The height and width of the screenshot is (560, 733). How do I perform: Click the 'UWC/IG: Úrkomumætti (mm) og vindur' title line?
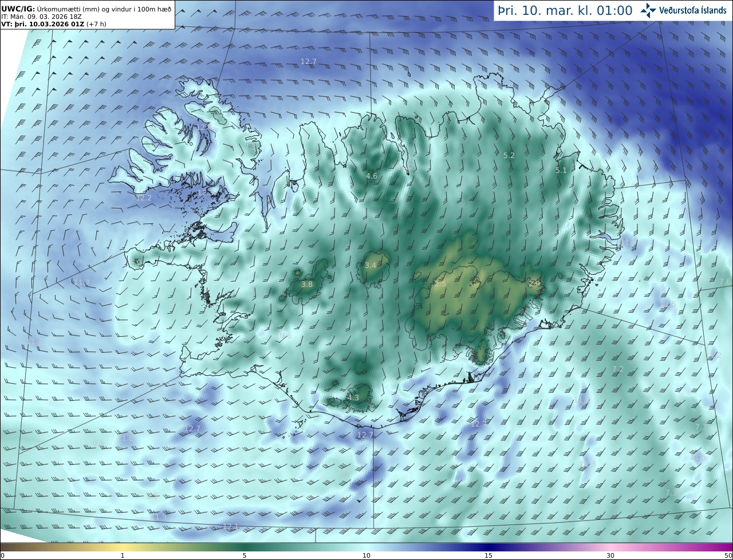[86, 9]
